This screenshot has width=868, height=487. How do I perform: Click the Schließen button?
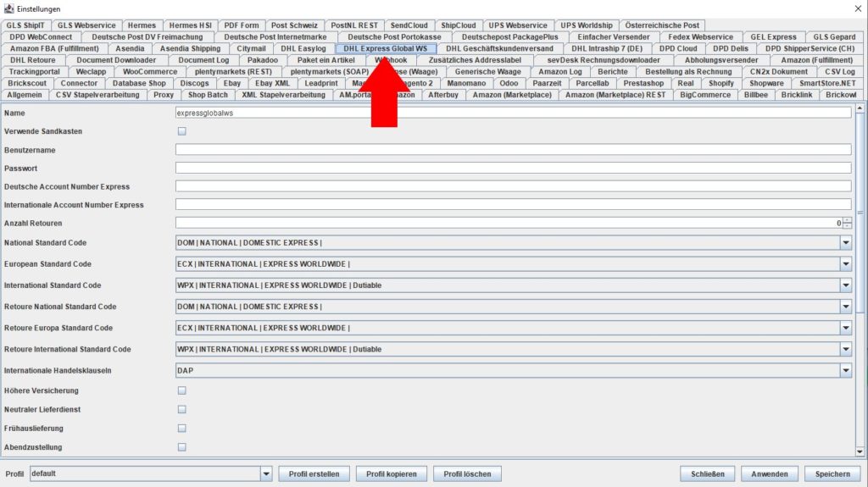click(708, 473)
